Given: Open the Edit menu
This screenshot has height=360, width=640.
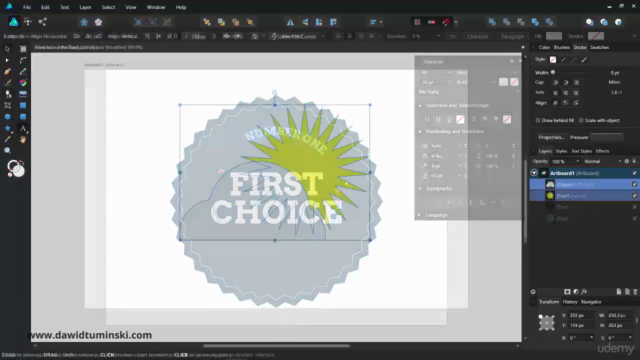Looking at the screenshot, I should [45, 7].
